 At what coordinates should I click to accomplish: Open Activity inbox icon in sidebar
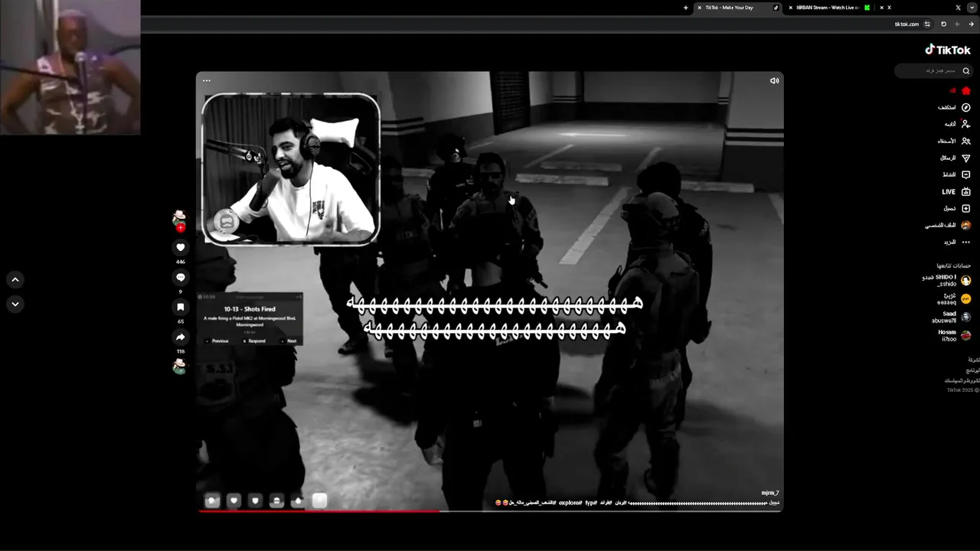[966, 174]
